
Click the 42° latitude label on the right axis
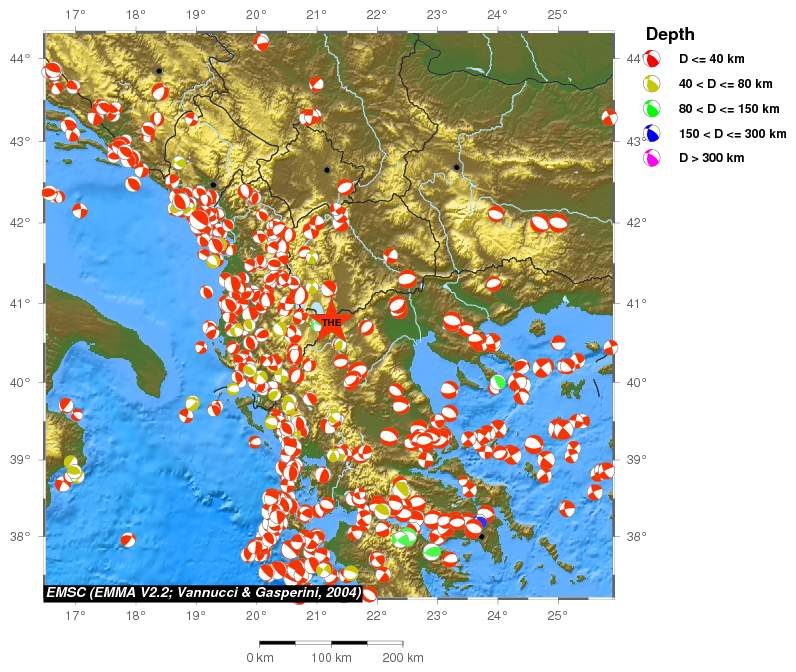637,222
